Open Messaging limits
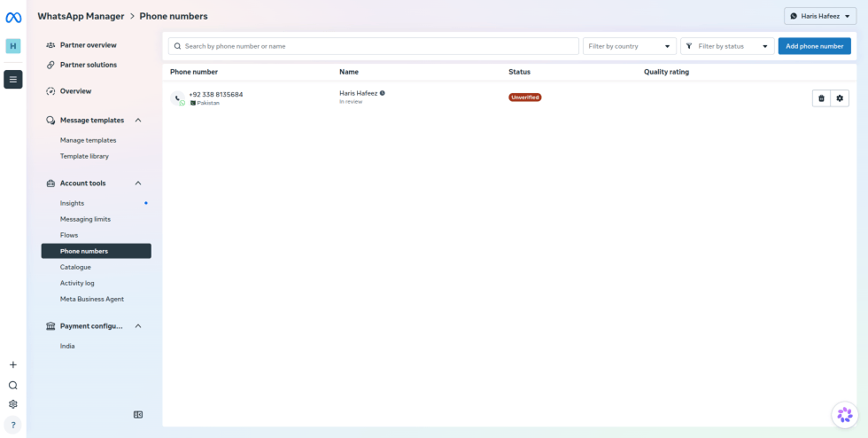Image resolution: width=868 pixels, height=438 pixels. [85, 220]
